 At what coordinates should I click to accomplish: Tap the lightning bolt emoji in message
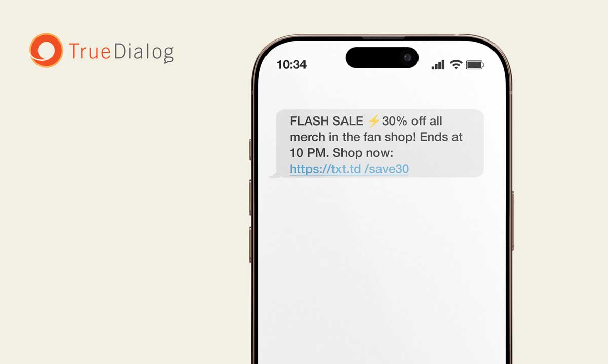pyautogui.click(x=373, y=121)
